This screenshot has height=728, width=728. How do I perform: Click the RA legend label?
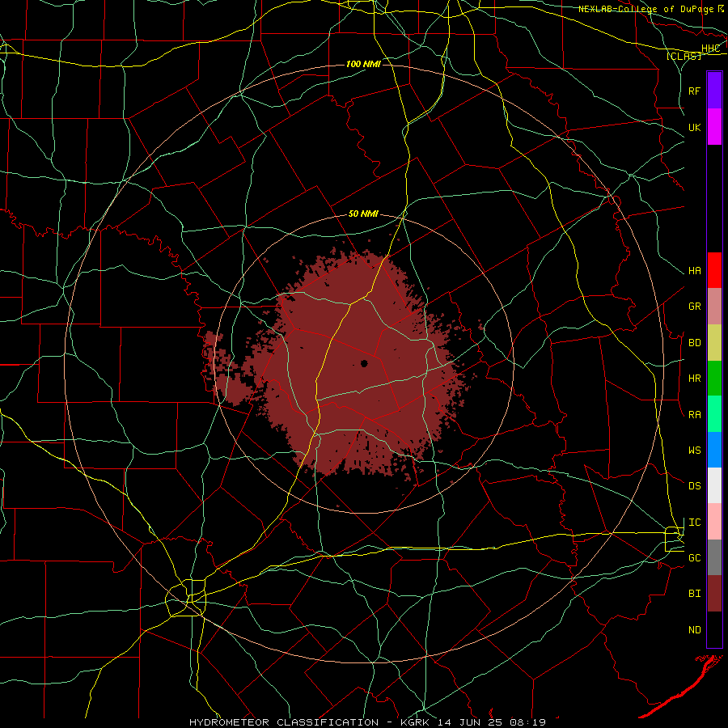click(695, 415)
